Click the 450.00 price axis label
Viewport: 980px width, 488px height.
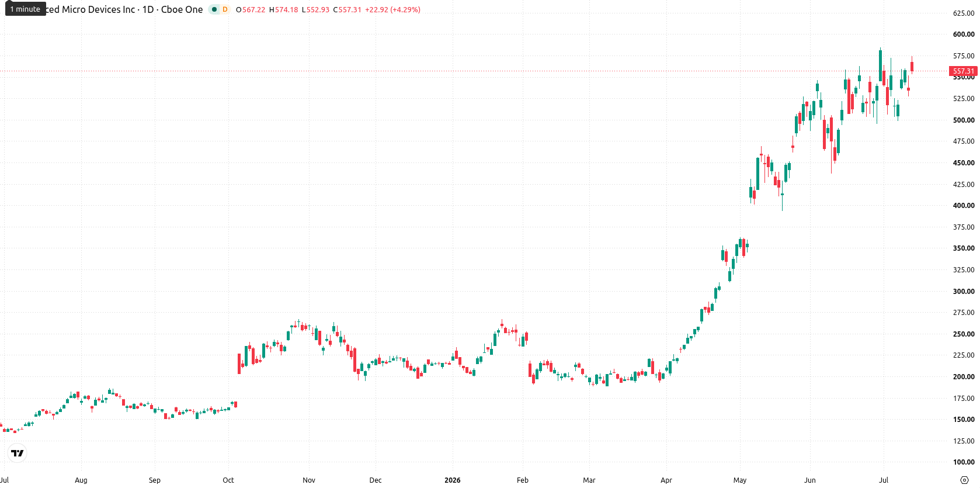(964, 163)
